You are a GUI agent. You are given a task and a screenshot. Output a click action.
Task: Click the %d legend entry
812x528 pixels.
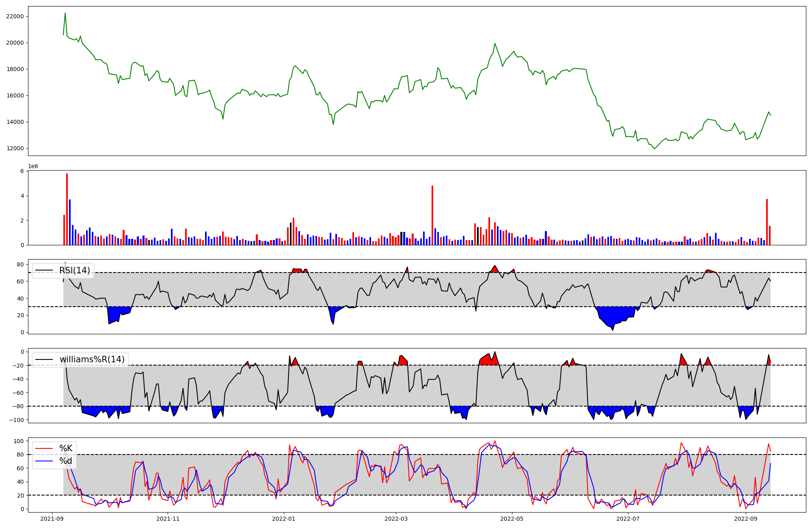tap(66, 461)
